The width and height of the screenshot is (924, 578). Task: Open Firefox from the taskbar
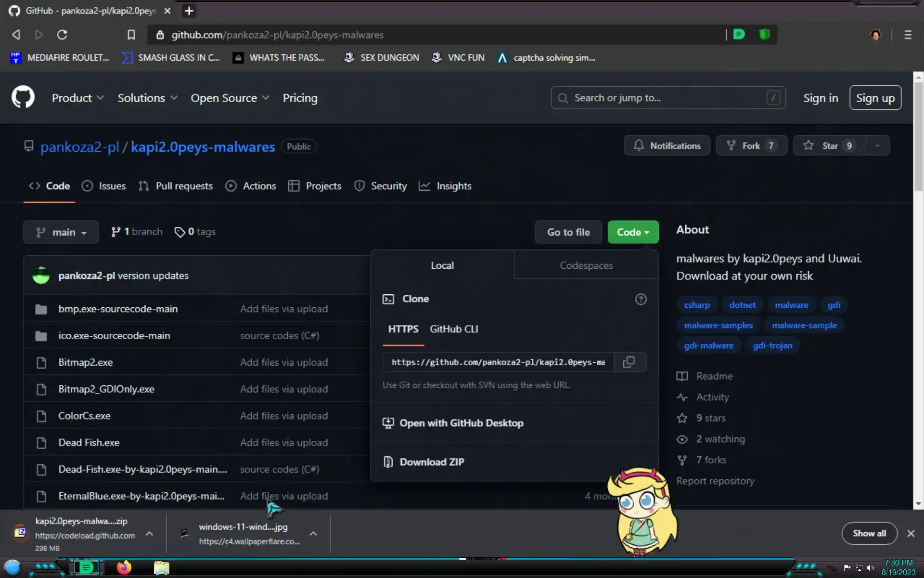point(124,567)
